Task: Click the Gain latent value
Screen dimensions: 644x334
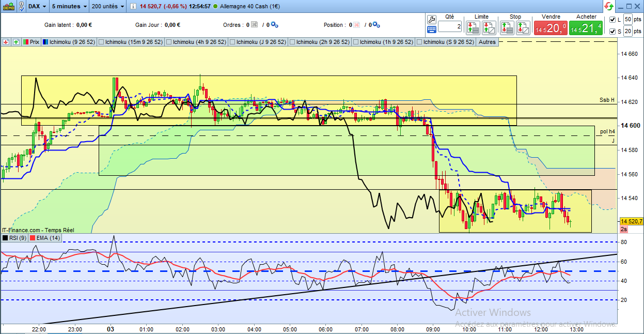Action: pyautogui.click(x=84, y=24)
